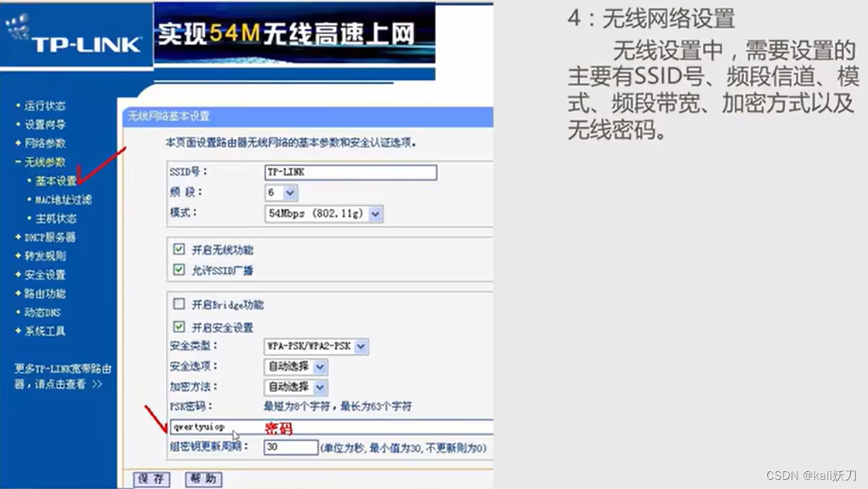868x489 pixels.
Task: Click the 无线网络基本设置 header text
Action: coord(169,116)
